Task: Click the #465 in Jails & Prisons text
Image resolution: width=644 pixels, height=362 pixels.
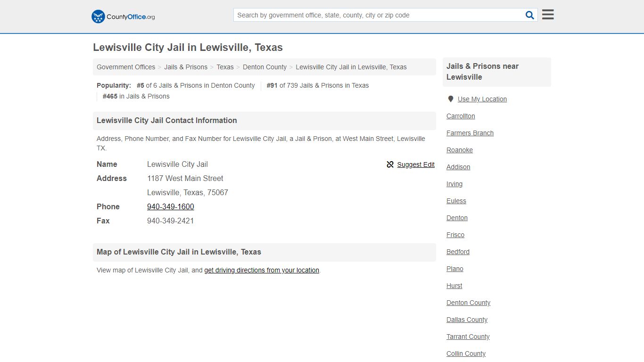Action: click(136, 96)
